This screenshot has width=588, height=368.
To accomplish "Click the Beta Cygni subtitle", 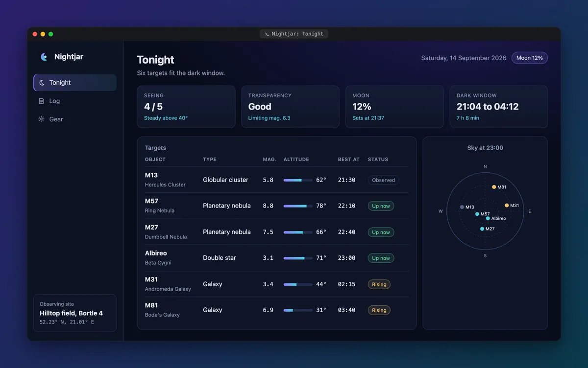I will click(158, 263).
